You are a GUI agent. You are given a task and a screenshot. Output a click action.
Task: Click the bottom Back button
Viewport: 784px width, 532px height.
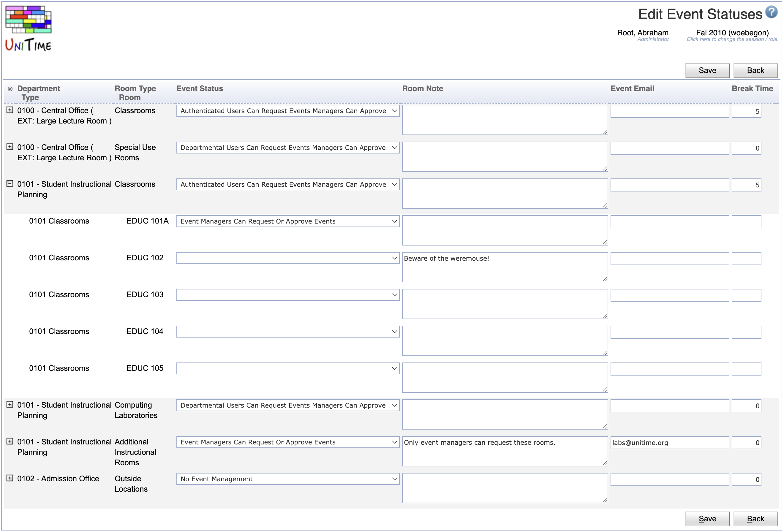tap(755, 519)
